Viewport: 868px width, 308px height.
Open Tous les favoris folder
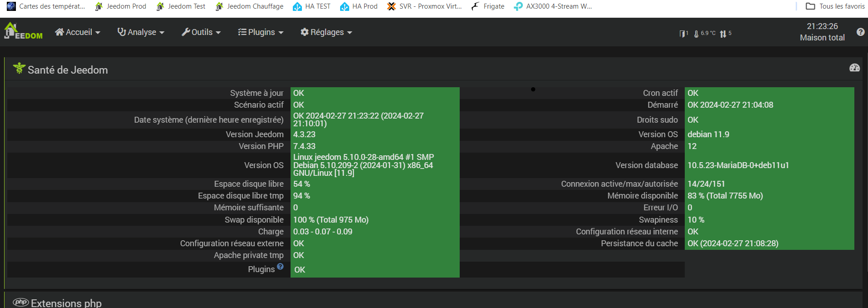click(x=835, y=6)
